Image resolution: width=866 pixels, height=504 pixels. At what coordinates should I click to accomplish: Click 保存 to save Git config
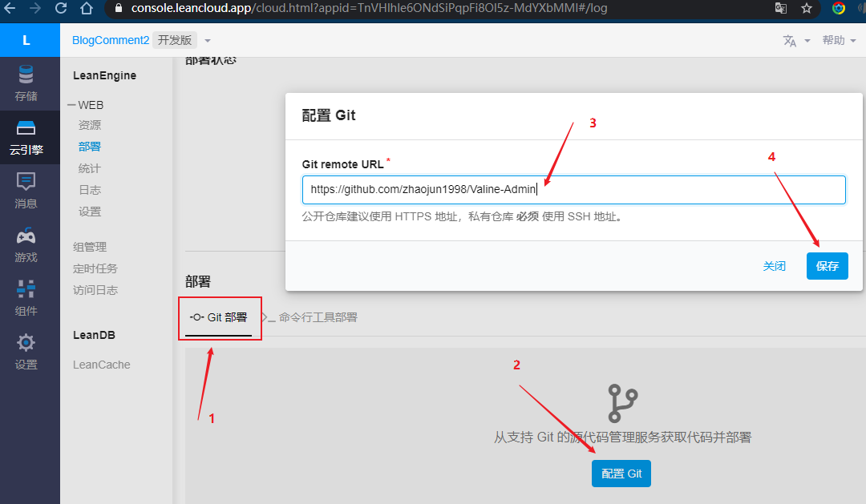click(828, 266)
